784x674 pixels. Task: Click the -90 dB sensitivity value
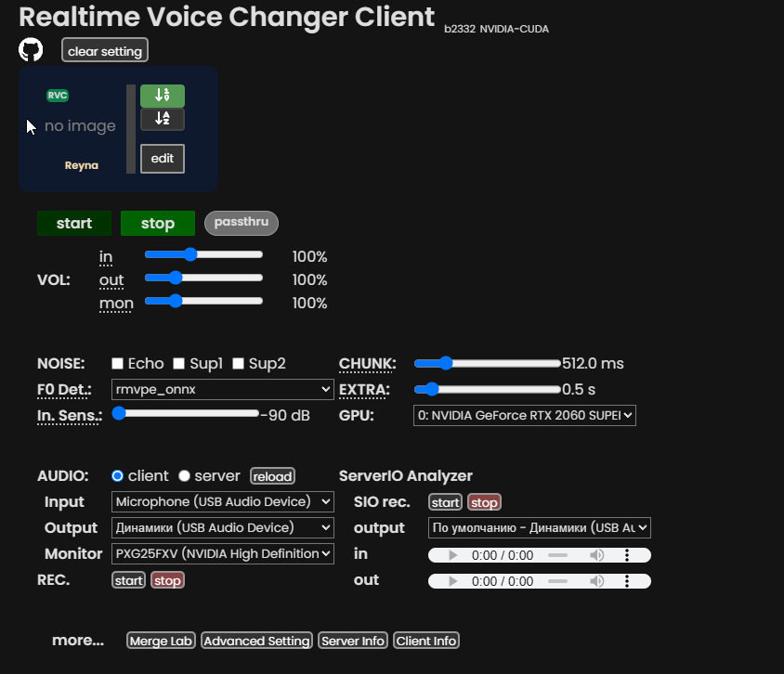point(285,415)
